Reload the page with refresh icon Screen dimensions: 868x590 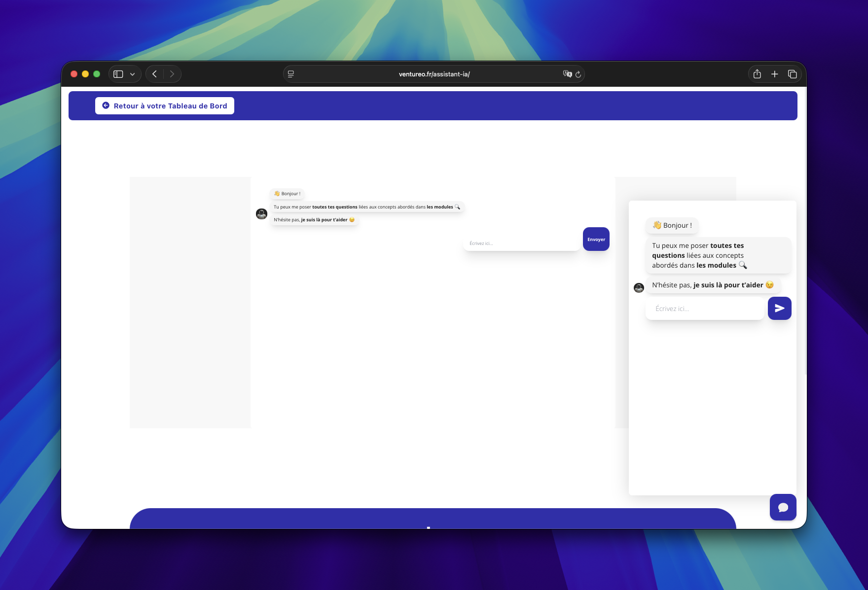579,74
